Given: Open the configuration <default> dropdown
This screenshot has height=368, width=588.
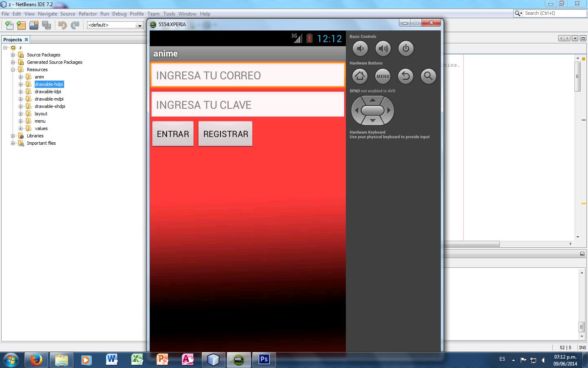Looking at the screenshot, I should click(115, 25).
